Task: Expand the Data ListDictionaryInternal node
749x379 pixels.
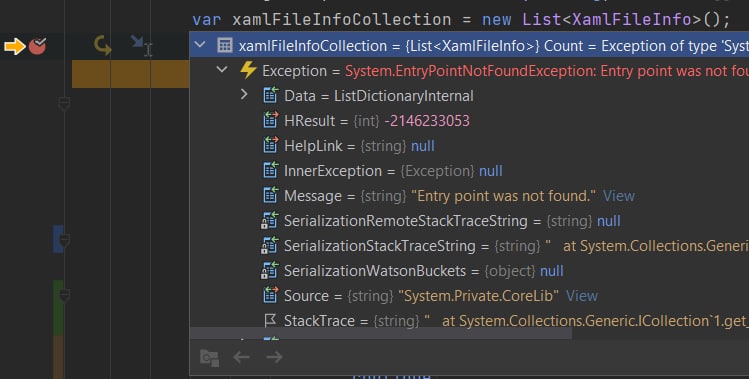Action: pos(244,95)
